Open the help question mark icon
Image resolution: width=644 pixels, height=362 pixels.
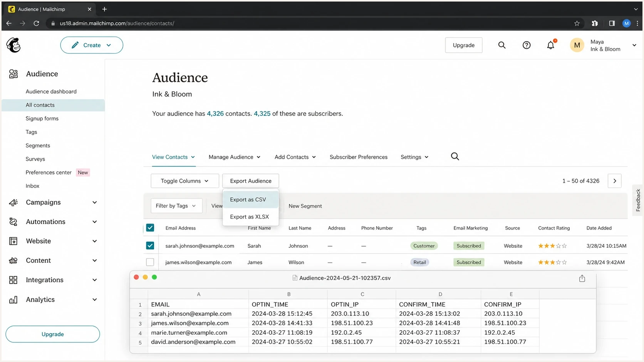click(527, 45)
